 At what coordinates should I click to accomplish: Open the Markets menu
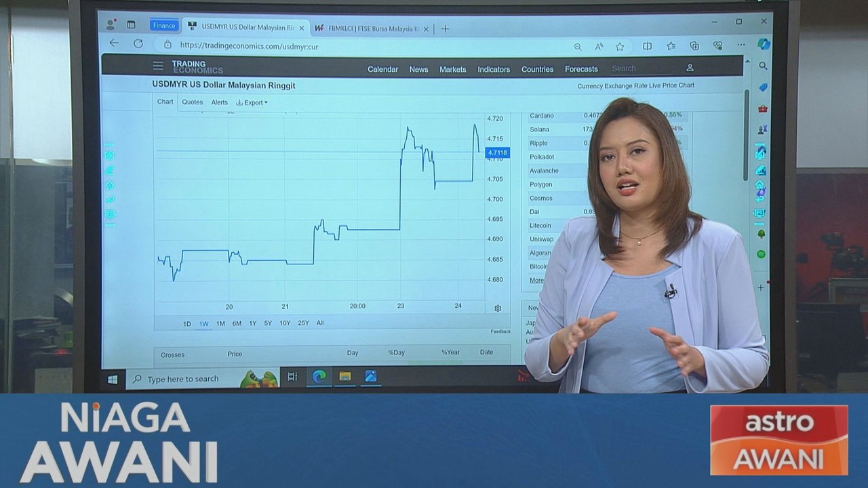[452, 69]
